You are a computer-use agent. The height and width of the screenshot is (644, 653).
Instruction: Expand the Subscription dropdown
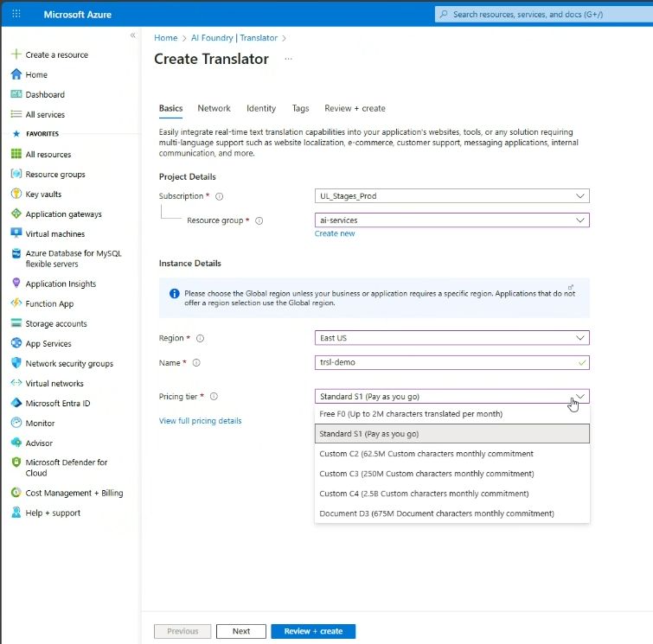(x=451, y=196)
